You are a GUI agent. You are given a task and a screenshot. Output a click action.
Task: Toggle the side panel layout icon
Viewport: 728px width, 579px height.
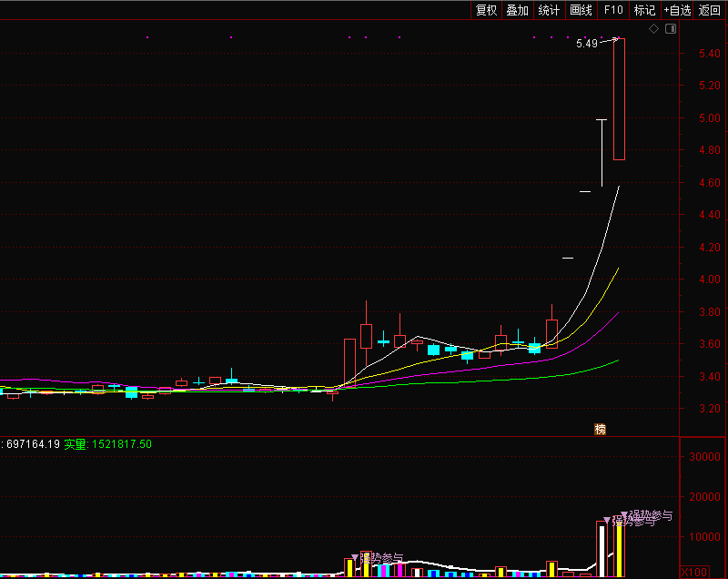[671, 29]
